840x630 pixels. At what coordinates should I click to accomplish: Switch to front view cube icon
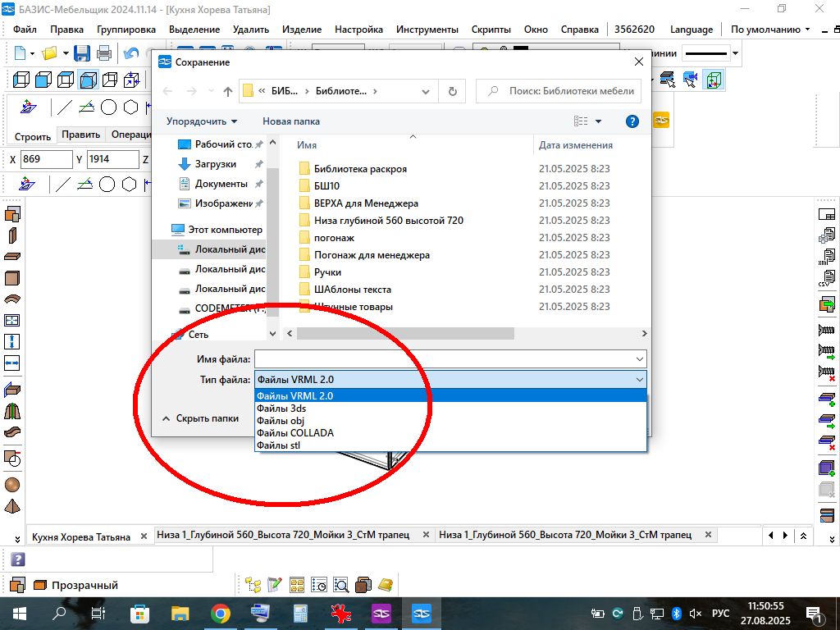pos(43,80)
